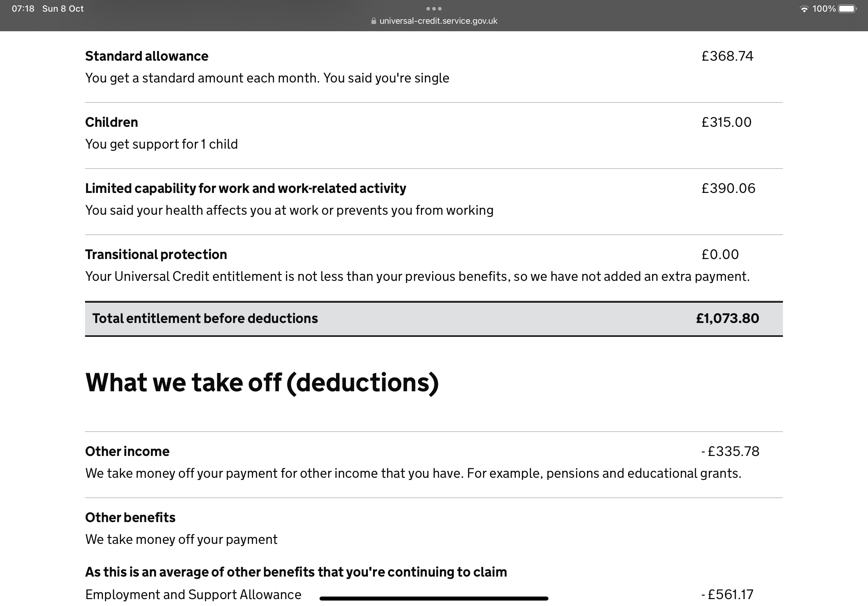
Task: Tap the universal-credit.service.gov.uk address text
Action: coord(438,21)
